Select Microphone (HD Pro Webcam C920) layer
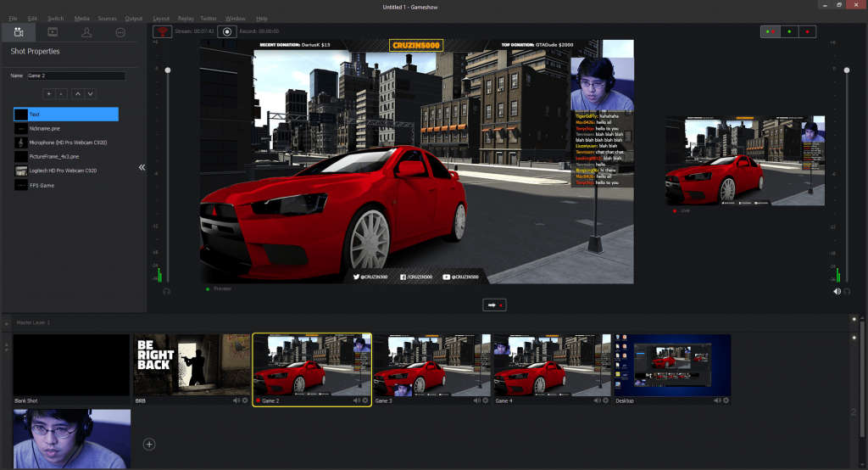This screenshot has height=470, width=868. coord(66,143)
